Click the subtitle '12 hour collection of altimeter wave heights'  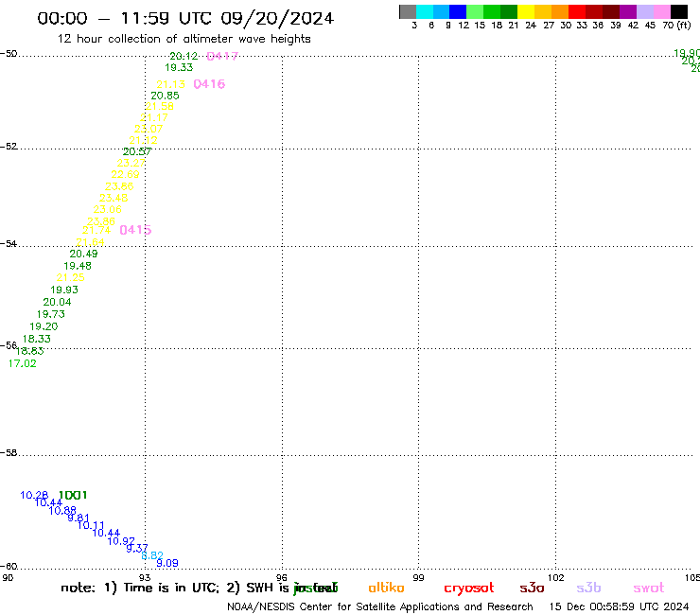click(x=184, y=39)
